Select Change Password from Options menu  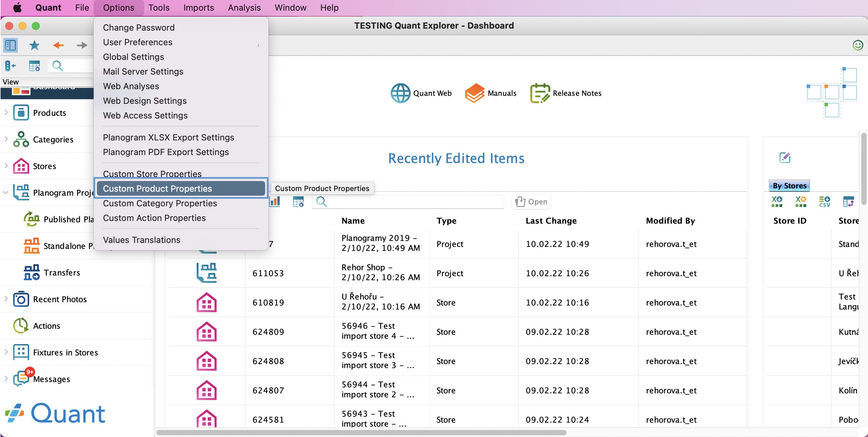pyautogui.click(x=181, y=27)
